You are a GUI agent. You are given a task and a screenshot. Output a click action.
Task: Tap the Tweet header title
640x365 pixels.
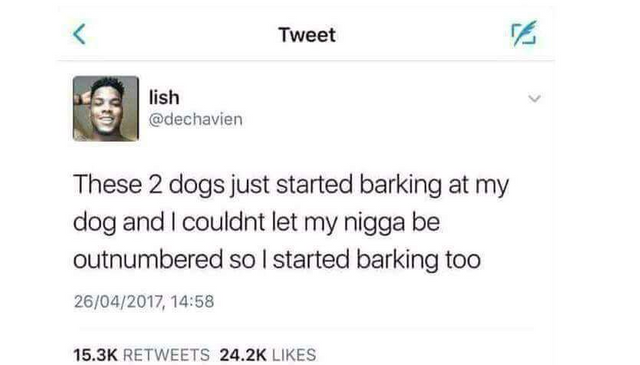pyautogui.click(x=307, y=35)
